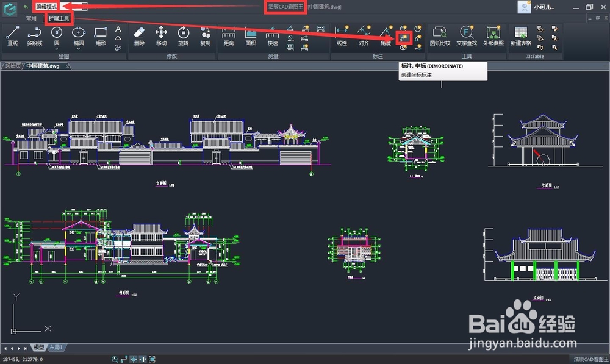Open the 图纸比较 drawing compare tool
Viewport: 610px width, 364px height.
pyautogui.click(x=440, y=36)
